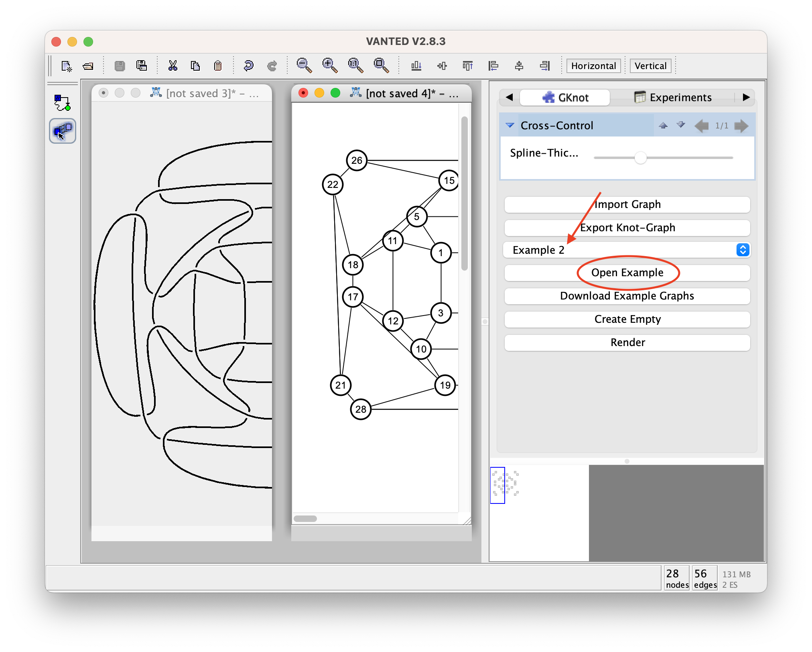Click the Paste clipboard icon
Screen dimensions: 812x652
pyautogui.click(x=218, y=66)
